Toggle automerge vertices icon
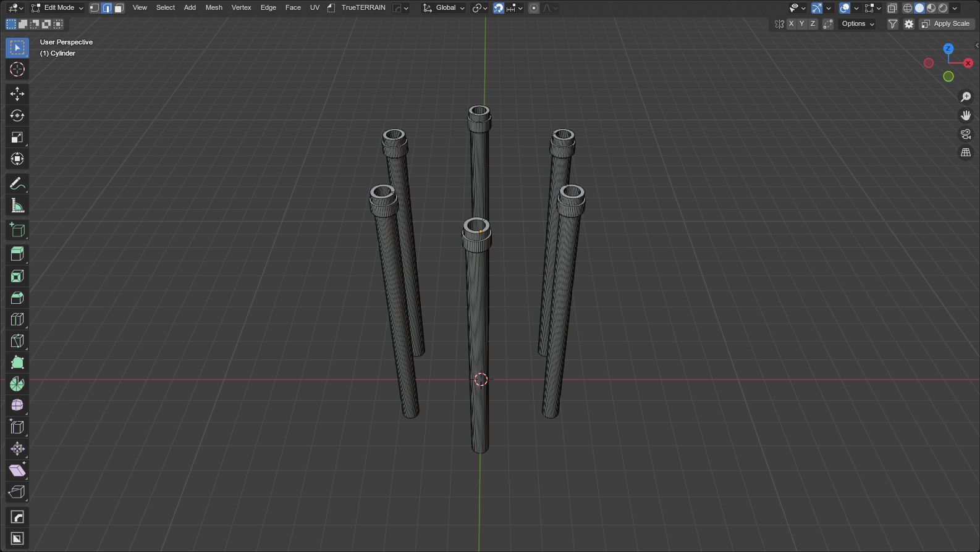This screenshot has height=552, width=980. point(828,24)
